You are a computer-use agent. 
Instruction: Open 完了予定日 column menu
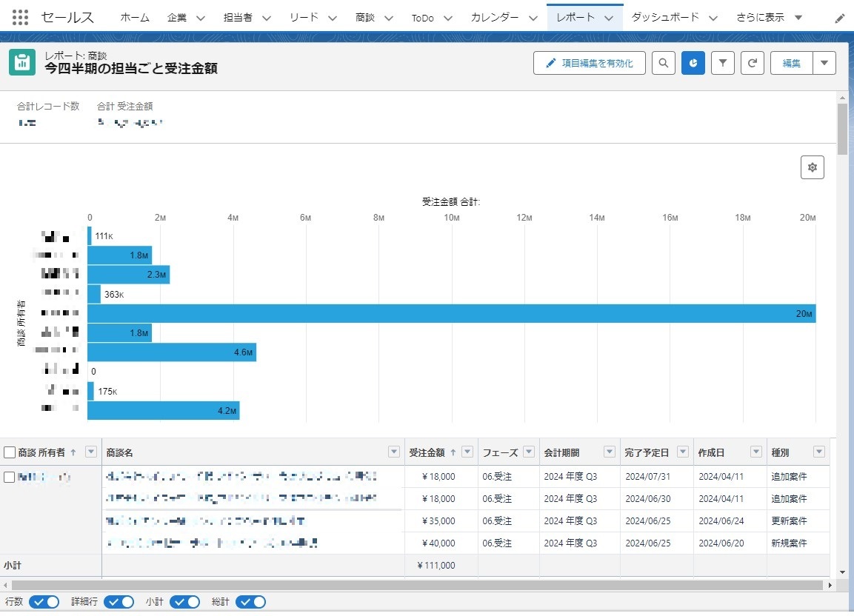(x=682, y=452)
